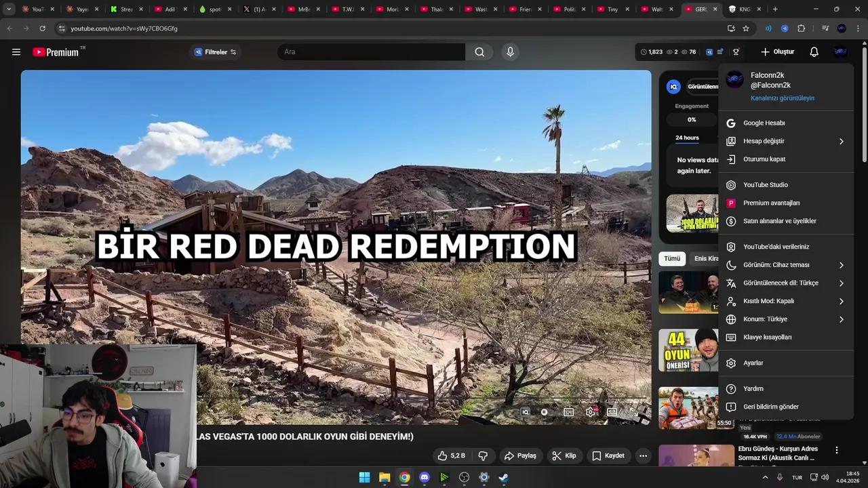Start voice search with microphone icon
The width and height of the screenshot is (868, 488).
(x=511, y=52)
